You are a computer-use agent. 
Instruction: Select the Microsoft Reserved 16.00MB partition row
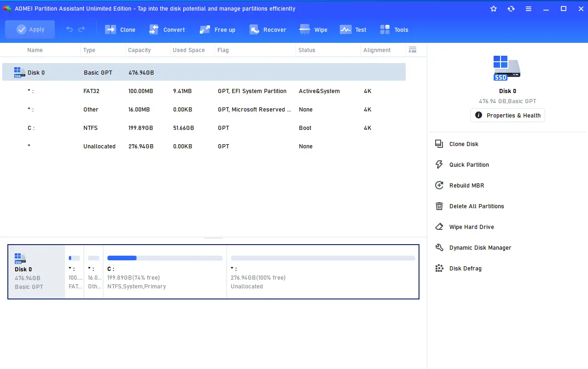[204, 110]
